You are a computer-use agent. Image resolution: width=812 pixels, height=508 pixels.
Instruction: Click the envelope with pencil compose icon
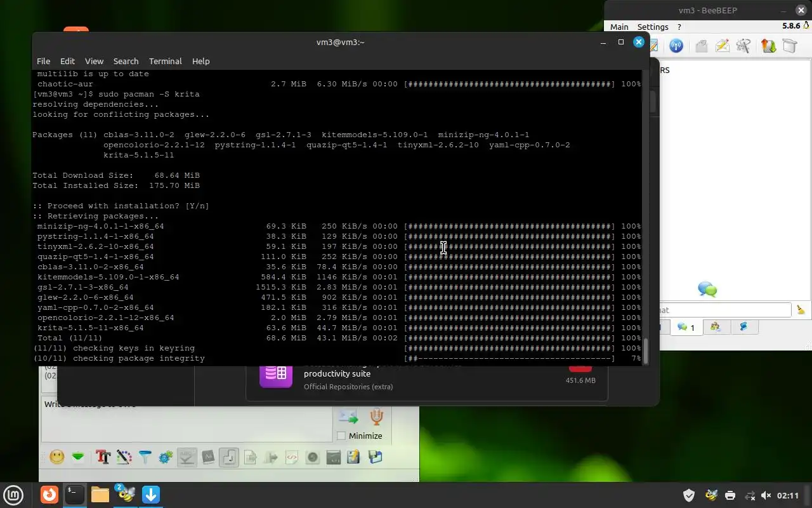click(722, 46)
